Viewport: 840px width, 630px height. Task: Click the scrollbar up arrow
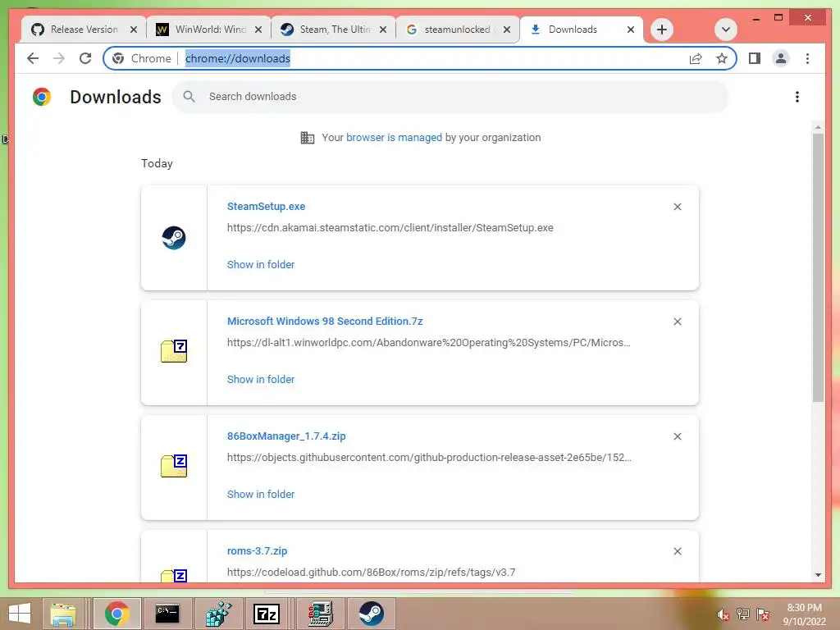tap(818, 127)
